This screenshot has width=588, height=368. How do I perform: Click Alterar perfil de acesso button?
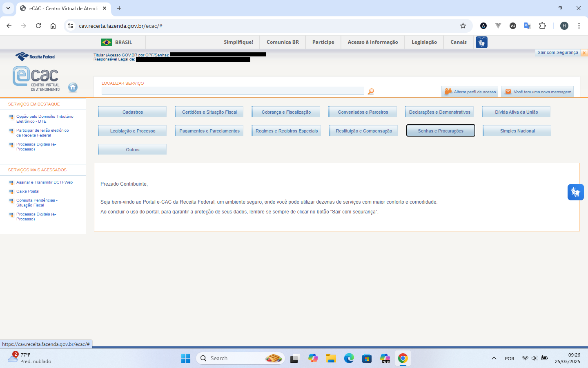pos(470,92)
